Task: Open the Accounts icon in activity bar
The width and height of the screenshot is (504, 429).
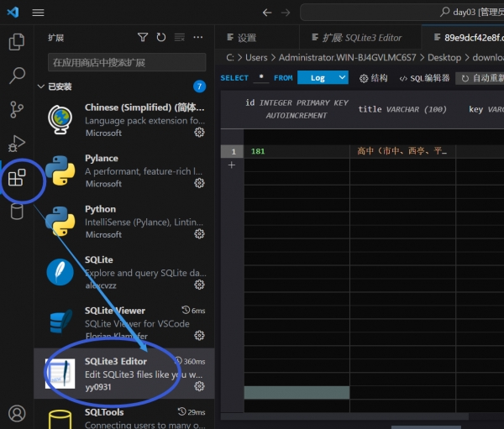Action: (17, 413)
